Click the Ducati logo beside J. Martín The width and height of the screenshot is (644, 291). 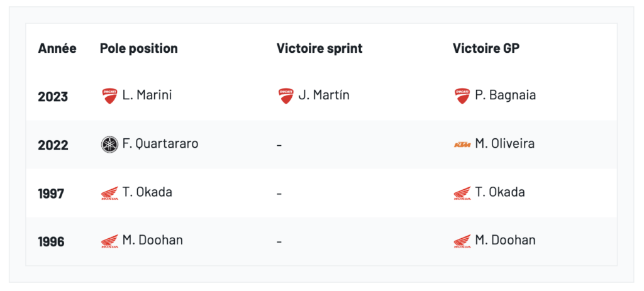click(286, 96)
